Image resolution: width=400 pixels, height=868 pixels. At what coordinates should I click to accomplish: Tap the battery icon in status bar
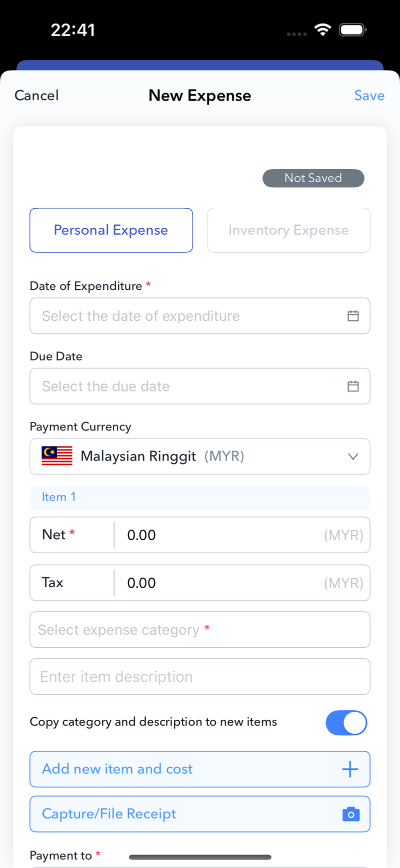(352, 30)
